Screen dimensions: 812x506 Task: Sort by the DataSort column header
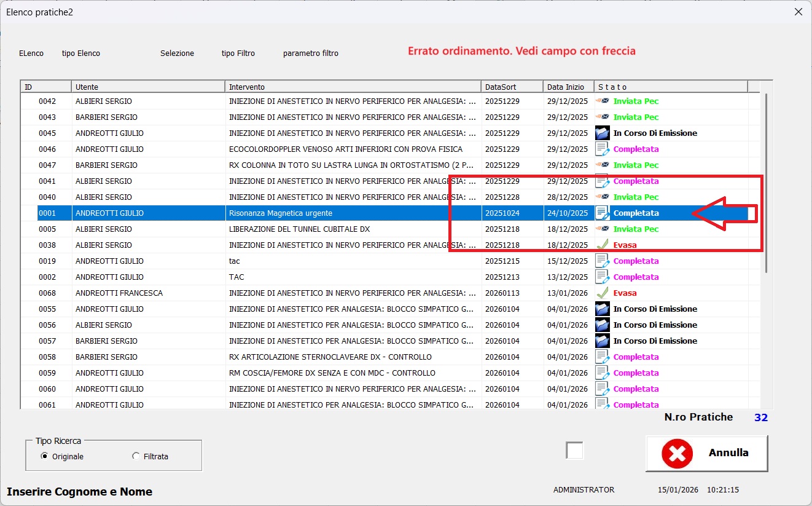tap(512, 87)
